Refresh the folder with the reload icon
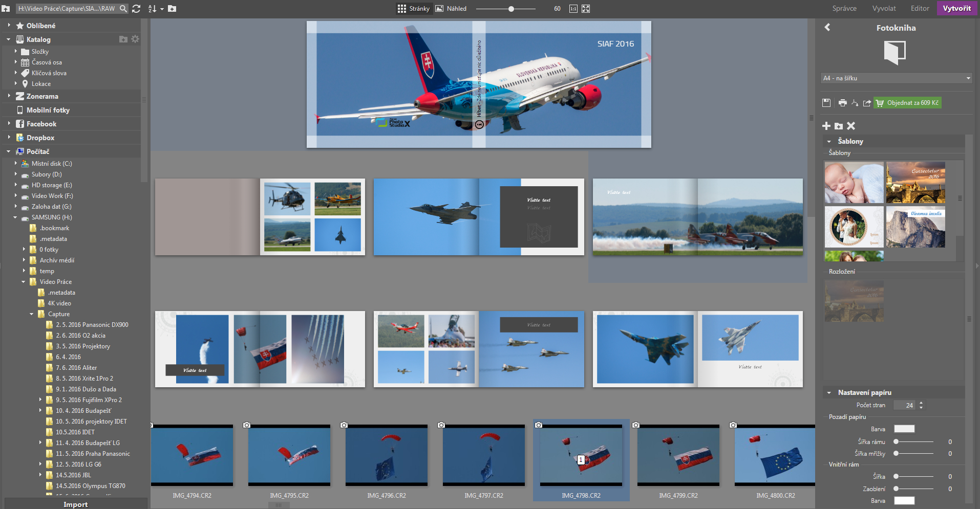Screen dimensions: 980x509 pyautogui.click(x=136, y=9)
